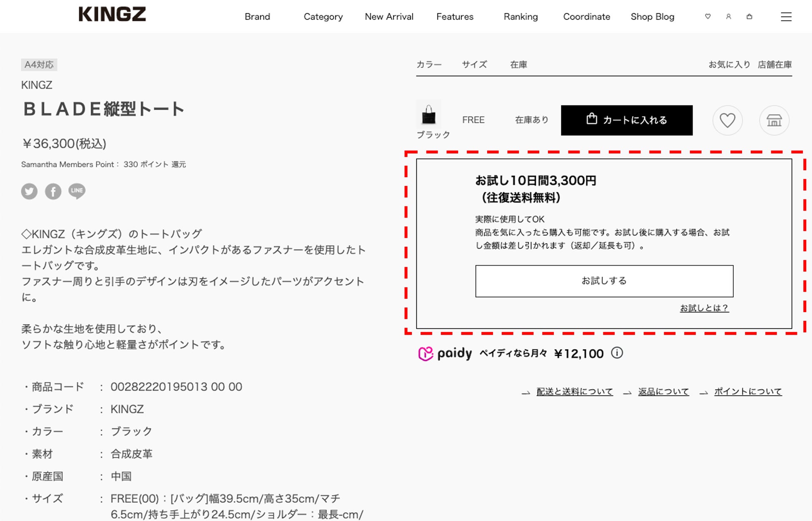Click お試しする trial button
Screen dimensions: 812x521
tap(604, 281)
